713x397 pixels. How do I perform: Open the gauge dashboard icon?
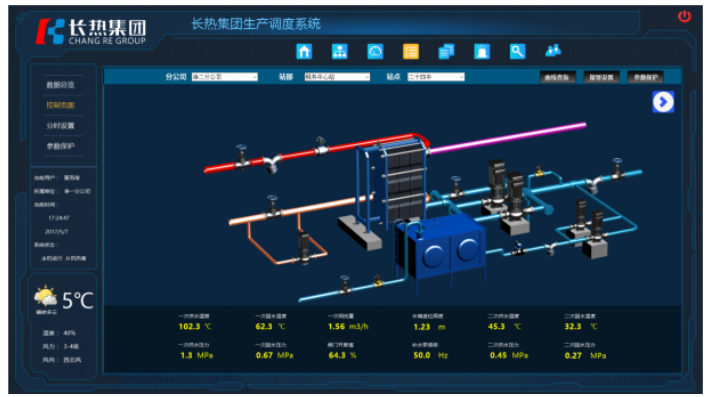point(375,51)
